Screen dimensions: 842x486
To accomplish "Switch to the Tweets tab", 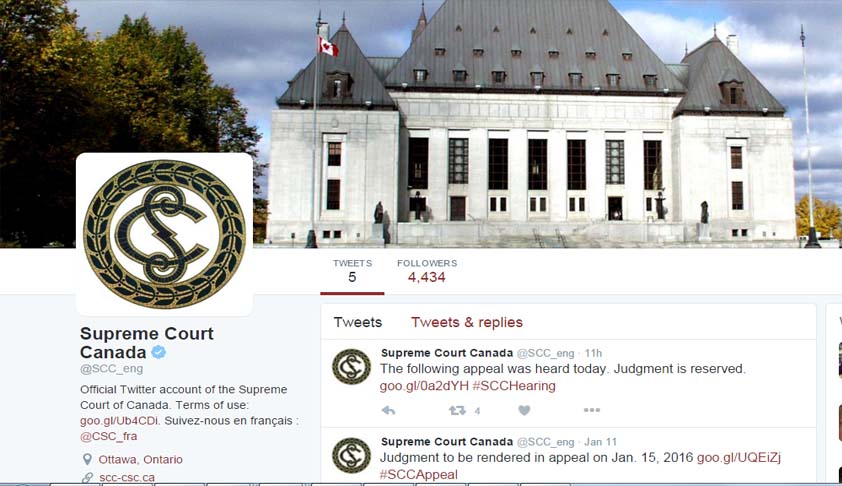I will tap(358, 322).
